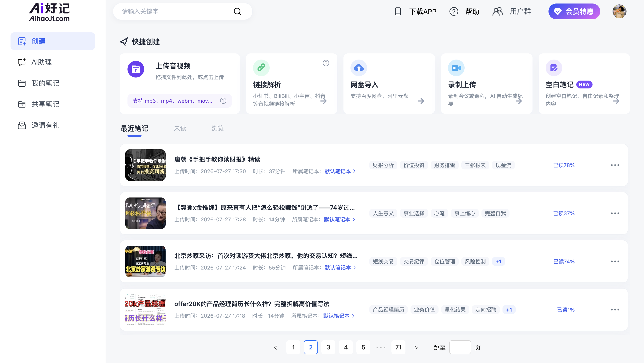
Task: Open the 用户群 people icon
Action: pyautogui.click(x=497, y=11)
